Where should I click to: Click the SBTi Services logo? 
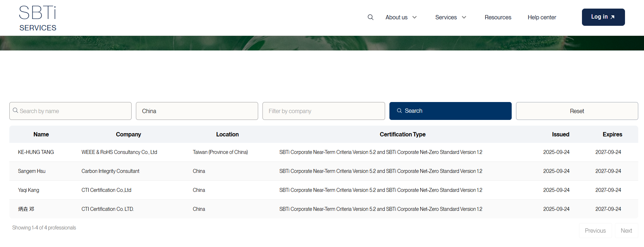coord(38,18)
